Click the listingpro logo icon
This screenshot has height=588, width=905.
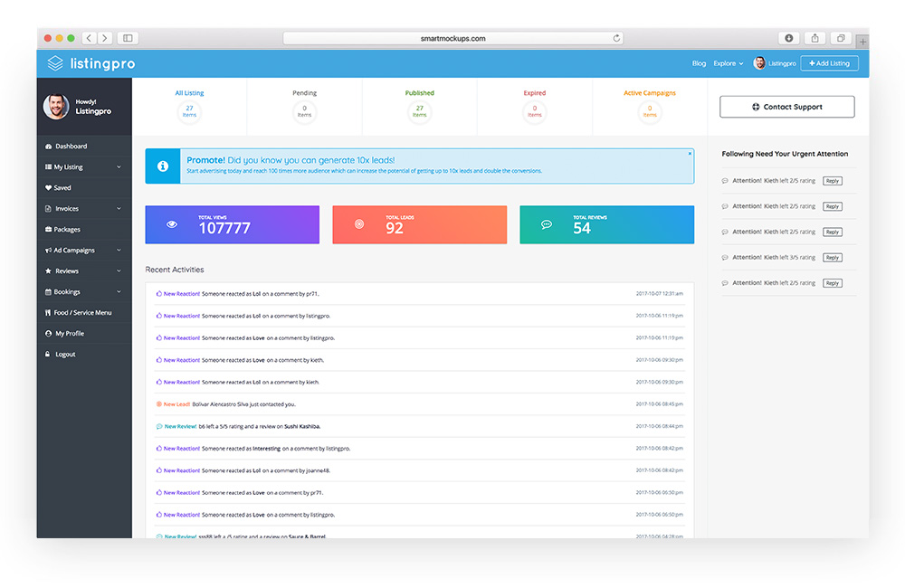pyautogui.click(x=56, y=63)
